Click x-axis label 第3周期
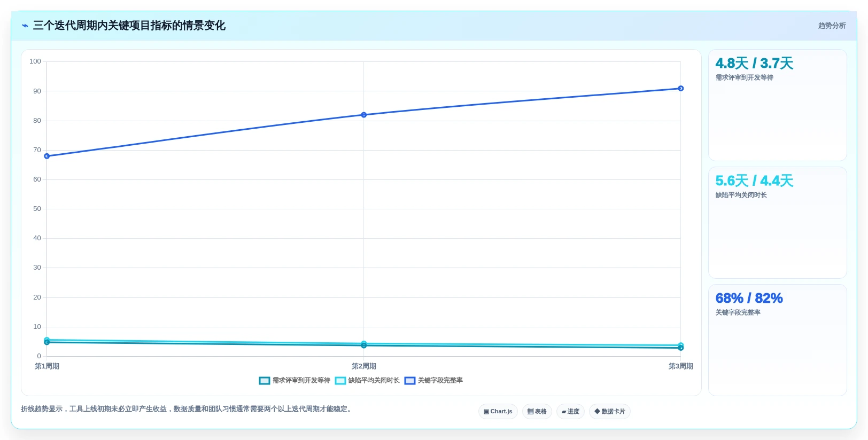The height and width of the screenshot is (440, 868). click(x=681, y=366)
